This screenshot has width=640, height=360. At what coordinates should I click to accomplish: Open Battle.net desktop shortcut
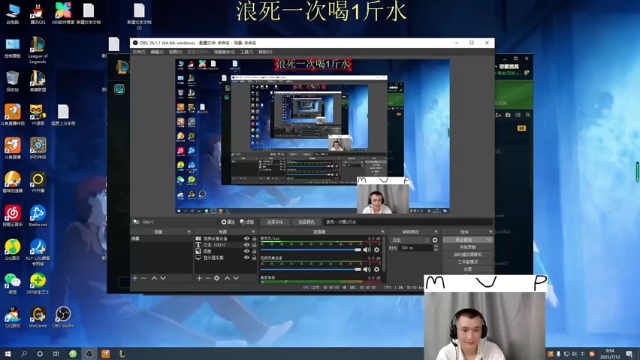coord(38,216)
